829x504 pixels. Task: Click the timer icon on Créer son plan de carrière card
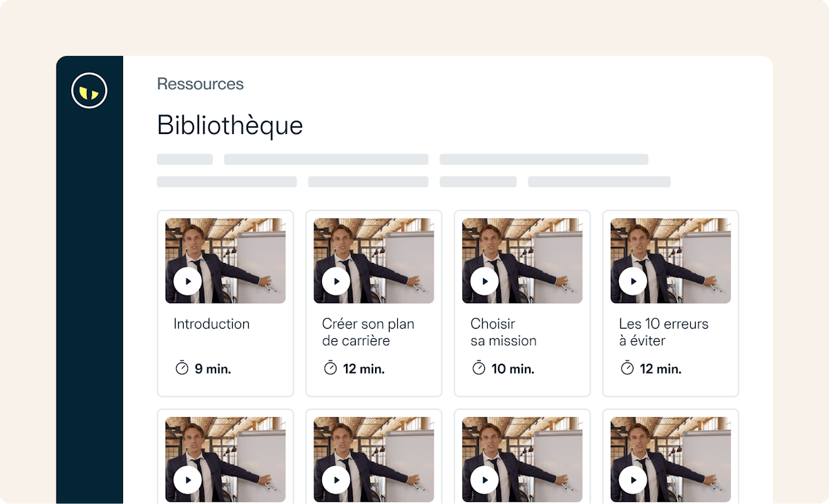point(330,368)
